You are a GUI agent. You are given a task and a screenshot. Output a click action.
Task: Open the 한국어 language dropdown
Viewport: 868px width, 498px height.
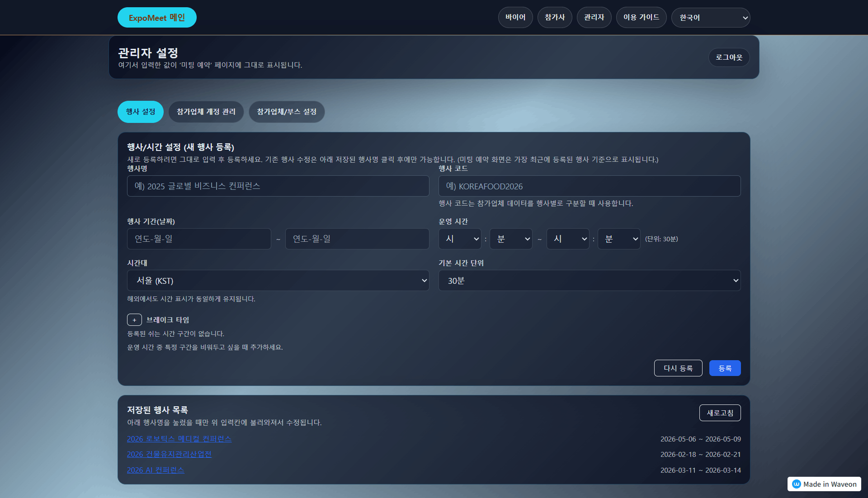click(x=710, y=18)
